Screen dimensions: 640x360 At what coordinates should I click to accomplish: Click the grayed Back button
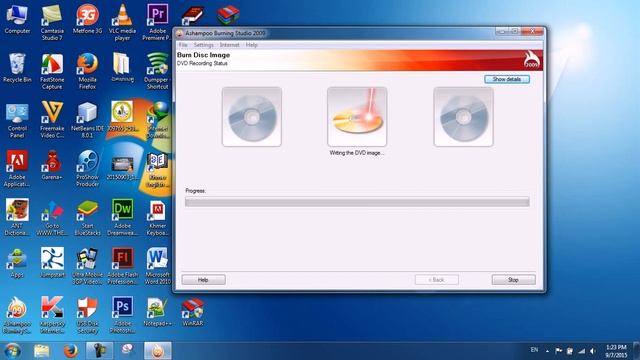(436, 280)
